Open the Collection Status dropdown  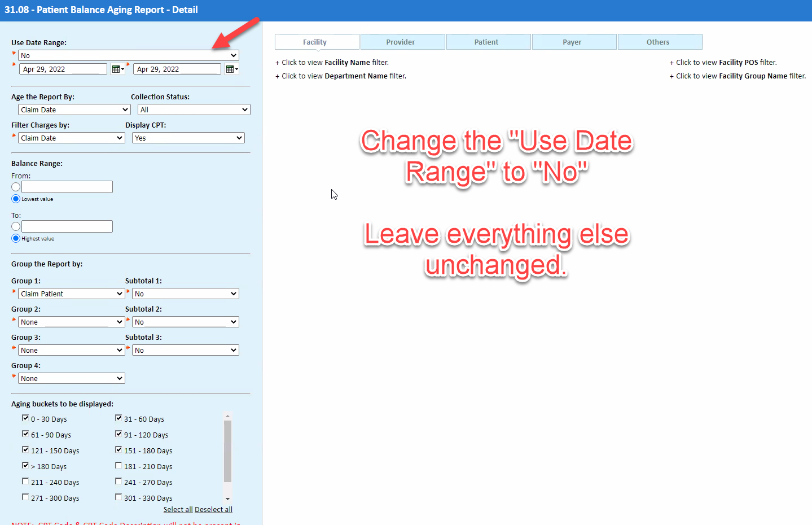click(194, 110)
